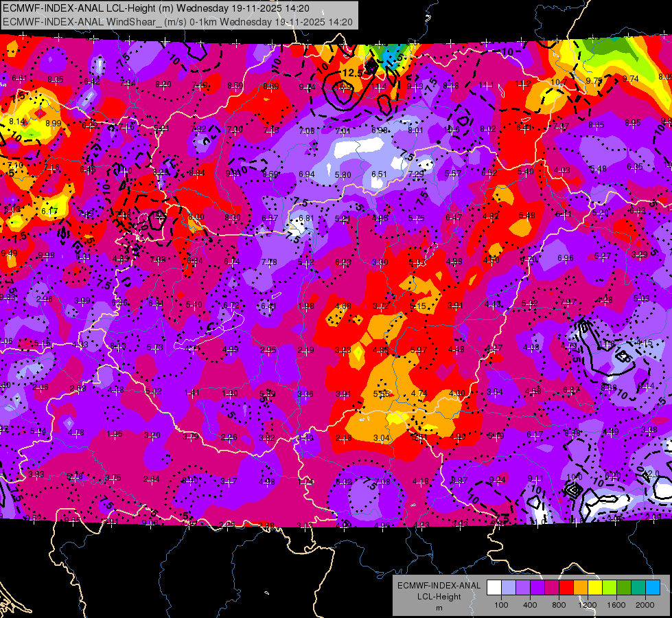Click the light blue-lavender legend swatch
The height and width of the screenshot is (618, 672).
click(508, 588)
